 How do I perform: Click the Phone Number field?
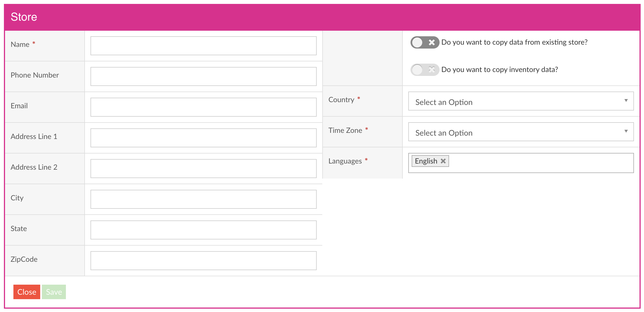point(203,76)
